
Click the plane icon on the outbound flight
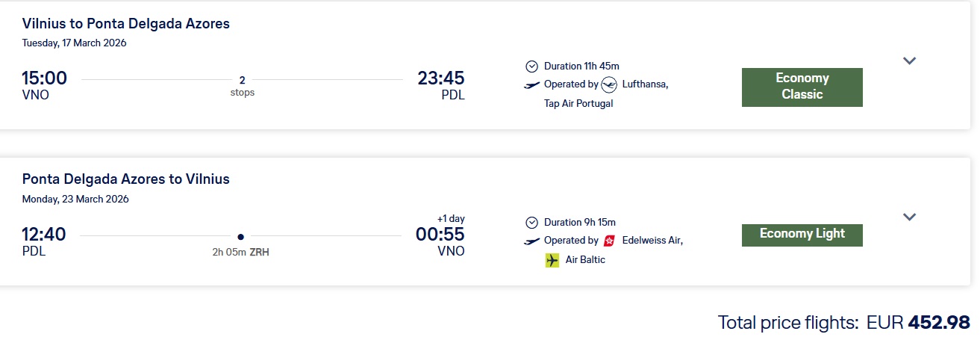click(532, 84)
